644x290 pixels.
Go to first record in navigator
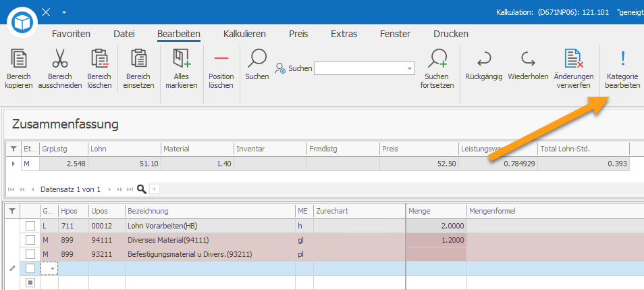click(11, 190)
